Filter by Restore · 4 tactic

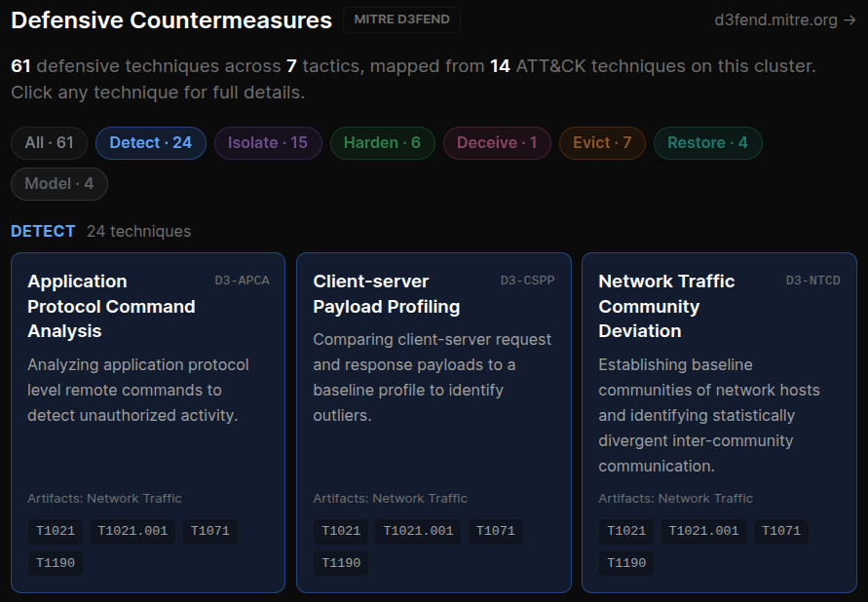click(x=707, y=143)
